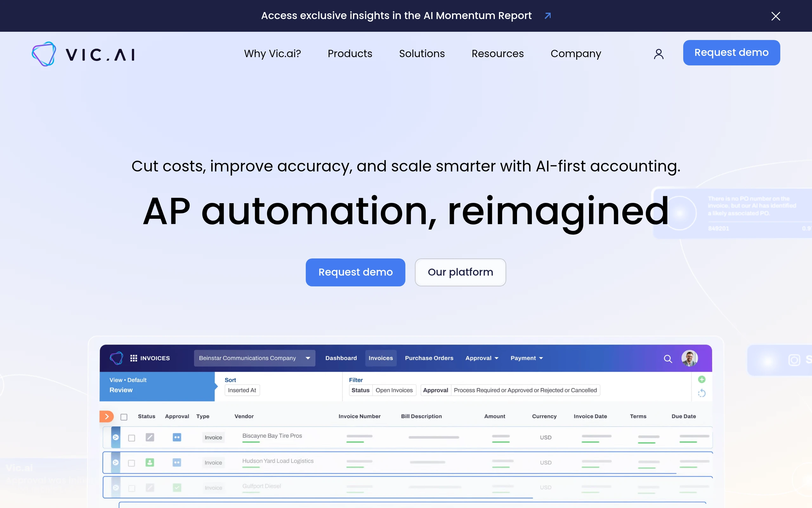Click the vendor name Gulfport Diesel

pyautogui.click(x=261, y=486)
